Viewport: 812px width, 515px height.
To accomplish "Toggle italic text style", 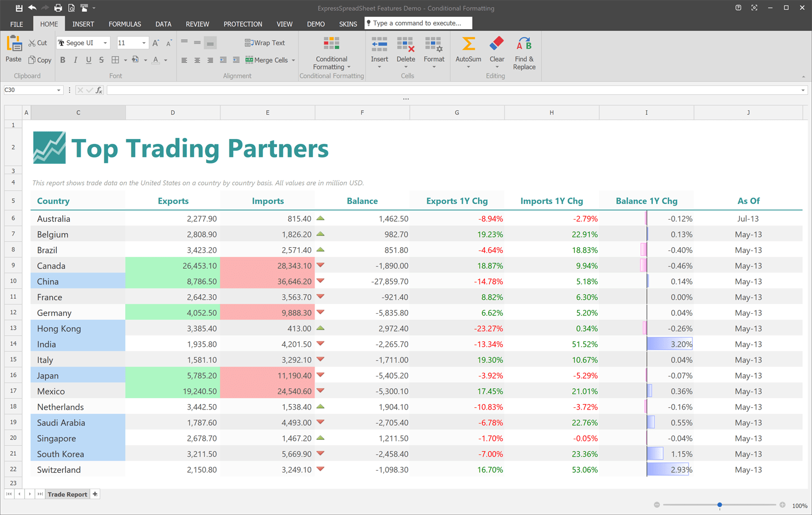I will (76, 60).
